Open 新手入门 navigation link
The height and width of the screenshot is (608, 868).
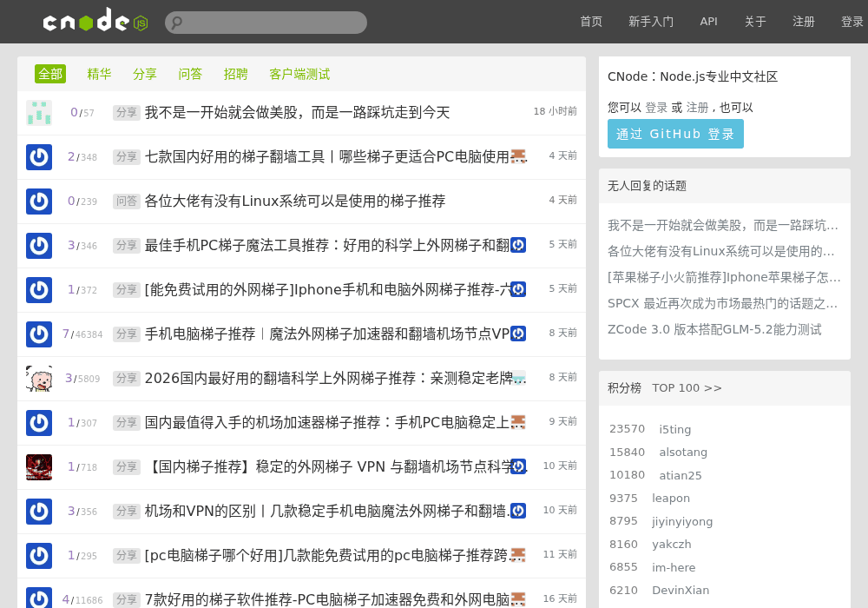(x=651, y=22)
